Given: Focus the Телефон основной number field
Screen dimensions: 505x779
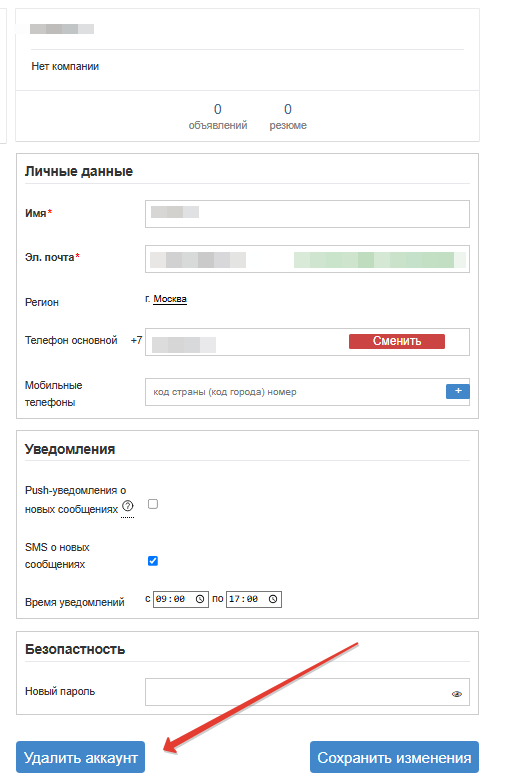Looking at the screenshot, I should [x=247, y=342].
